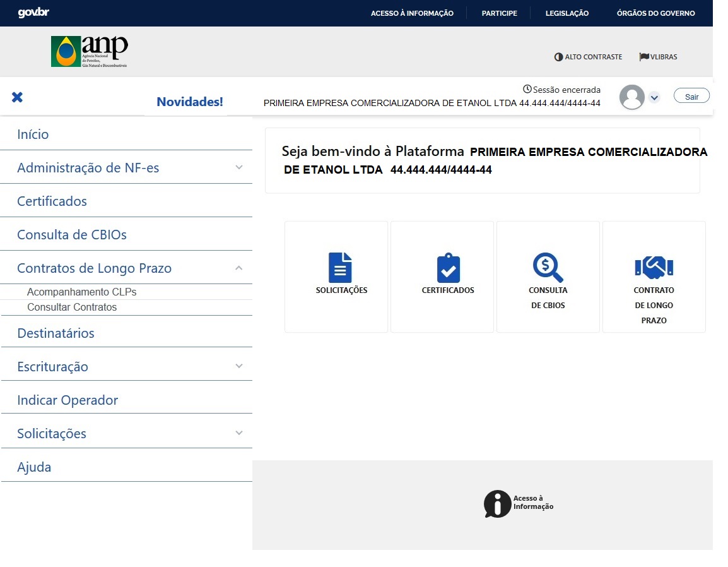Collapse the Contratos de Longo Prazo submenu
Viewport: 728px width, 567px height.
click(x=238, y=268)
